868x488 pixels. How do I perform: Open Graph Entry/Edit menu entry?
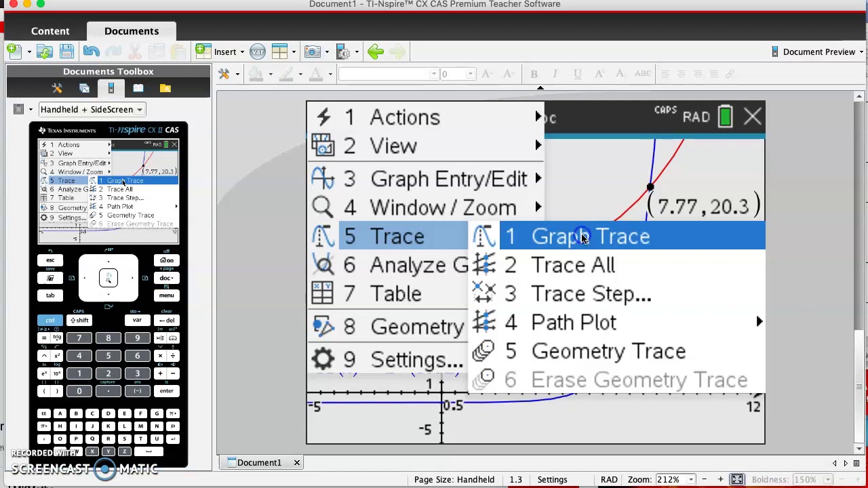pos(426,179)
